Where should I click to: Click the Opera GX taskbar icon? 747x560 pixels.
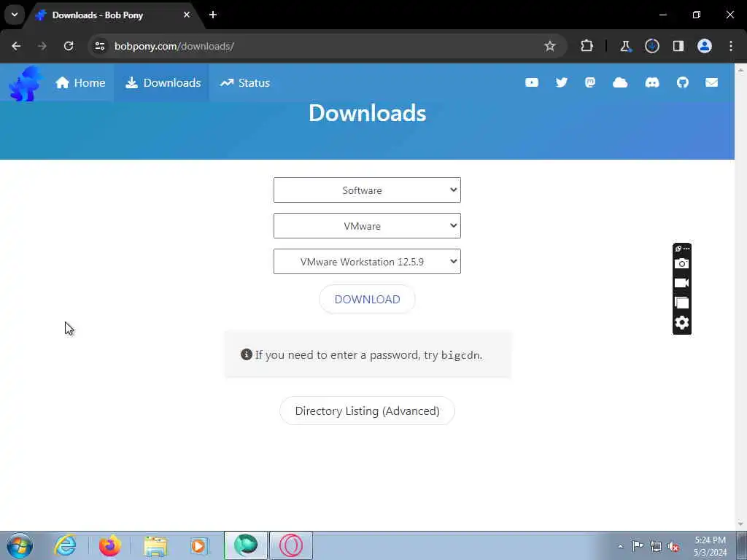pos(291,545)
